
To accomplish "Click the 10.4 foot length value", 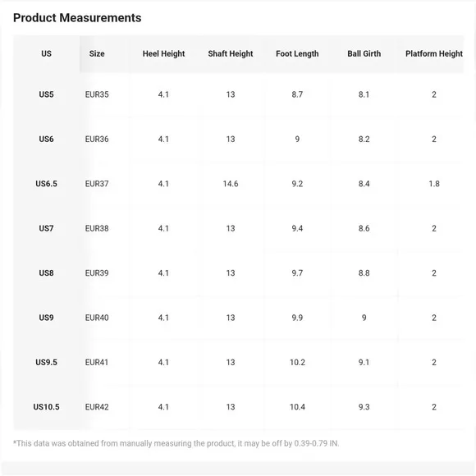I will pyautogui.click(x=297, y=407).
